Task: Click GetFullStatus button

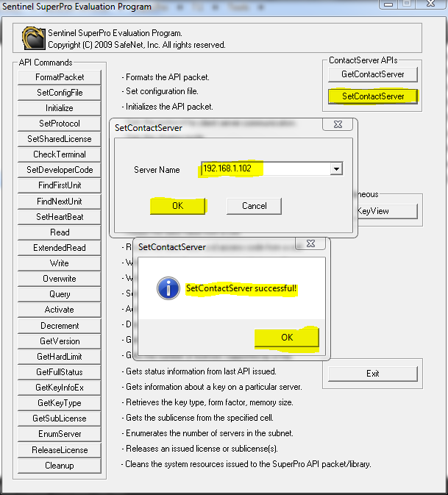Action: (x=60, y=372)
